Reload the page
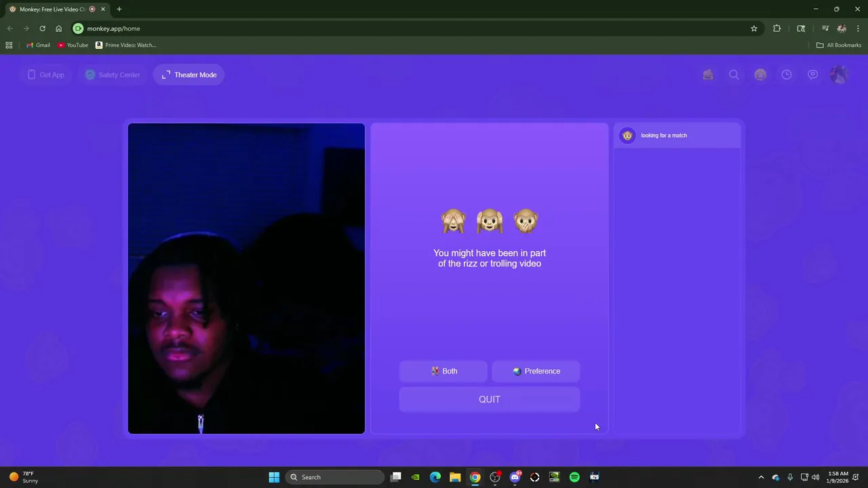Viewport: 868px width, 488px height. pos(42,28)
